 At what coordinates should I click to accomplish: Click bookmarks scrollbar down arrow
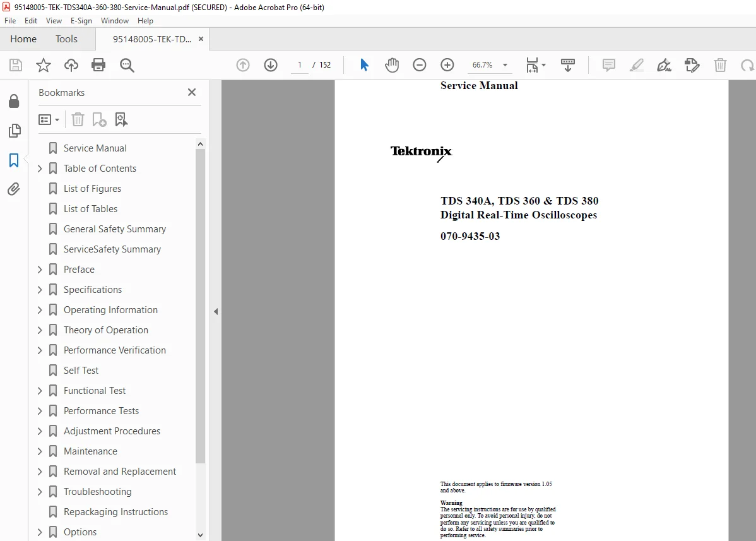click(x=201, y=535)
